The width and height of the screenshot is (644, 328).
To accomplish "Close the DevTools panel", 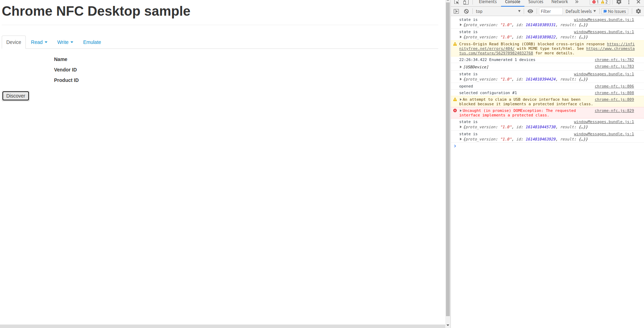I will [638, 2].
